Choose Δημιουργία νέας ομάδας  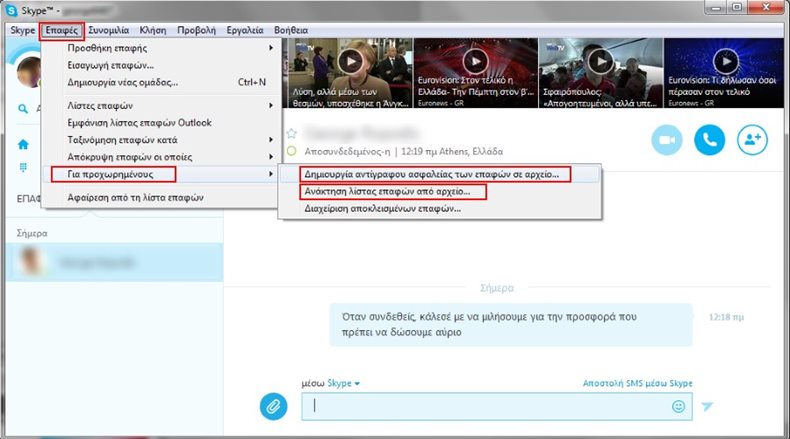161,82
